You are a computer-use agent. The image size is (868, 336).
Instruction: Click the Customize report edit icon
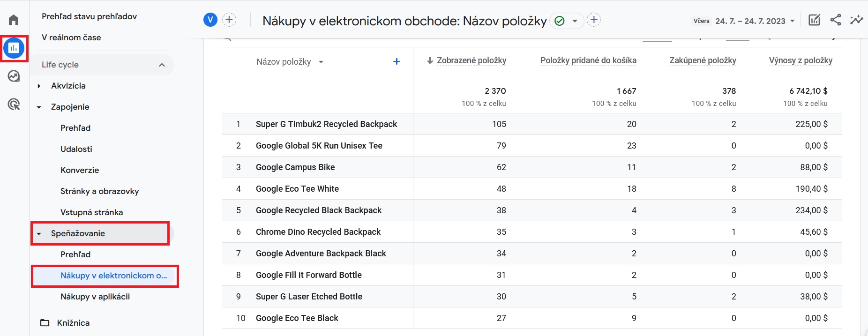(x=815, y=20)
